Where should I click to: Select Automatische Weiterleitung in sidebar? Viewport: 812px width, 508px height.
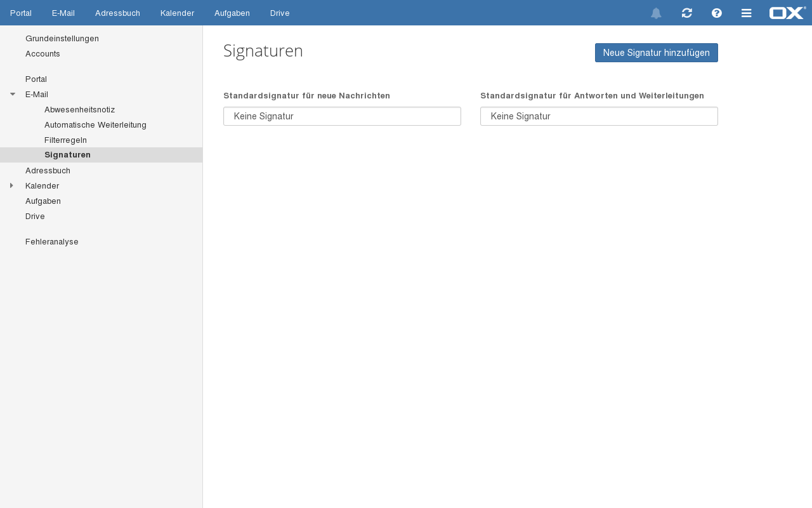click(95, 124)
